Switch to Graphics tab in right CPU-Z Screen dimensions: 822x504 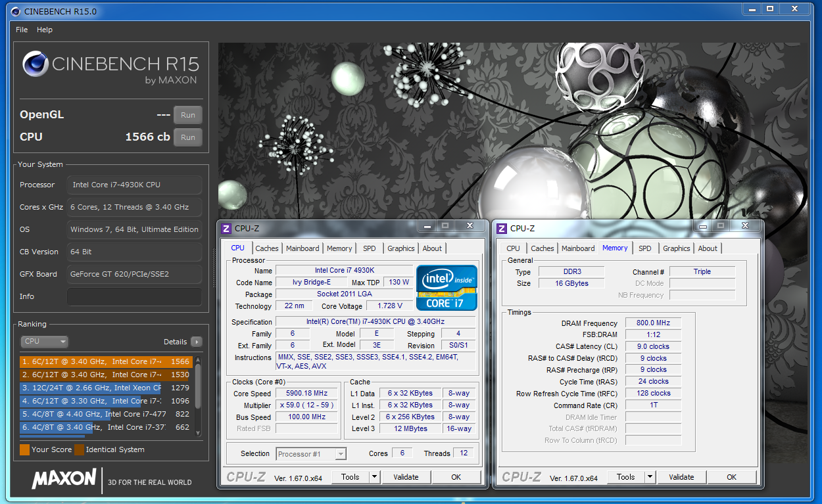[677, 248]
